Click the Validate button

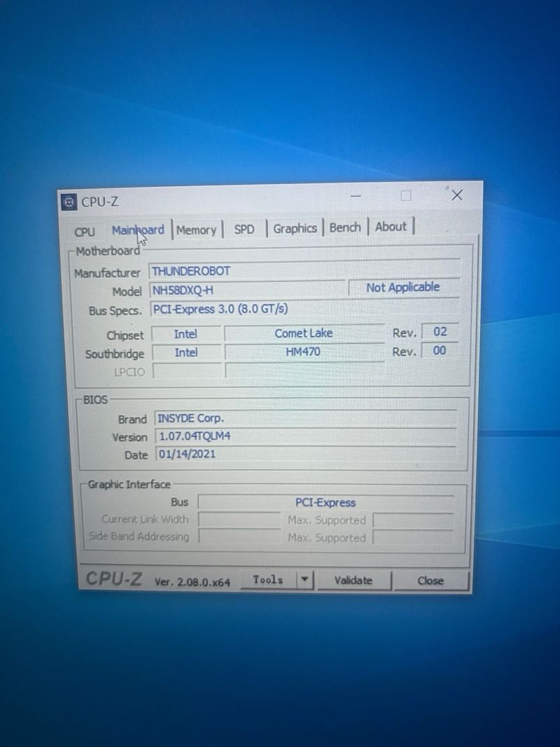(353, 580)
